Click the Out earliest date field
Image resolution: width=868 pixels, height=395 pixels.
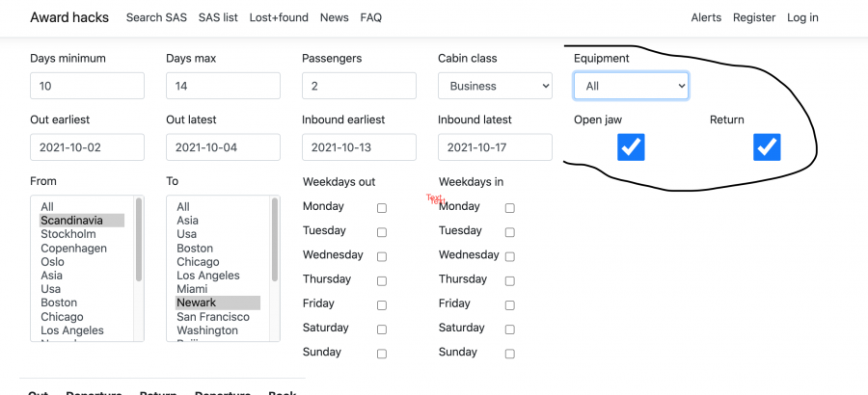[x=87, y=147]
